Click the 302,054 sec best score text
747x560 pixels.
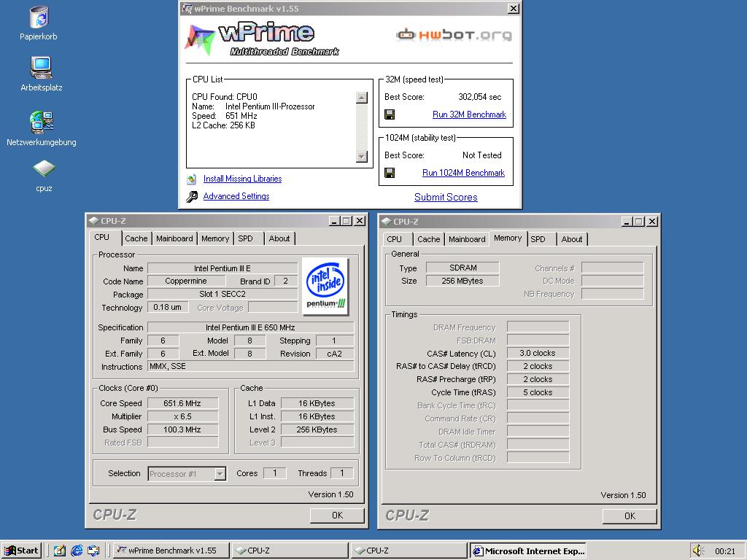click(x=480, y=97)
